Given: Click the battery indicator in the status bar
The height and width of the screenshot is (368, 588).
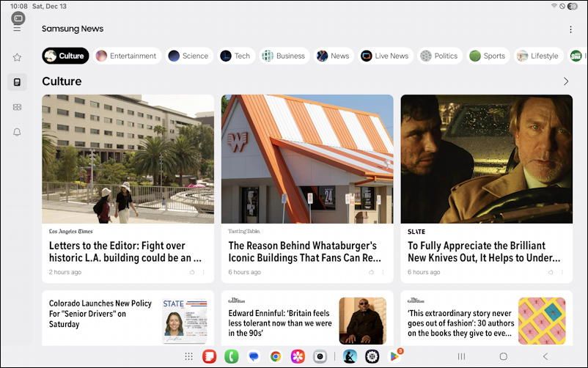Looking at the screenshot, I should click(573, 6).
